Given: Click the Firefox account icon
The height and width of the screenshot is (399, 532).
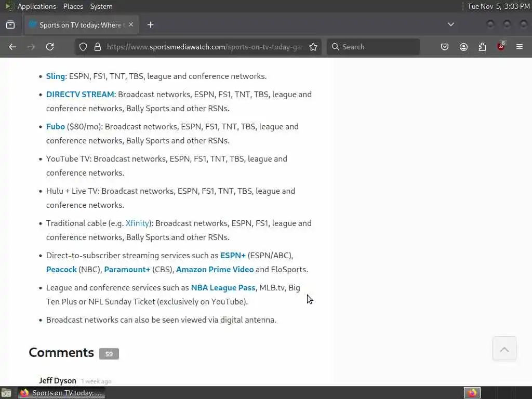Looking at the screenshot, I should coord(463,47).
